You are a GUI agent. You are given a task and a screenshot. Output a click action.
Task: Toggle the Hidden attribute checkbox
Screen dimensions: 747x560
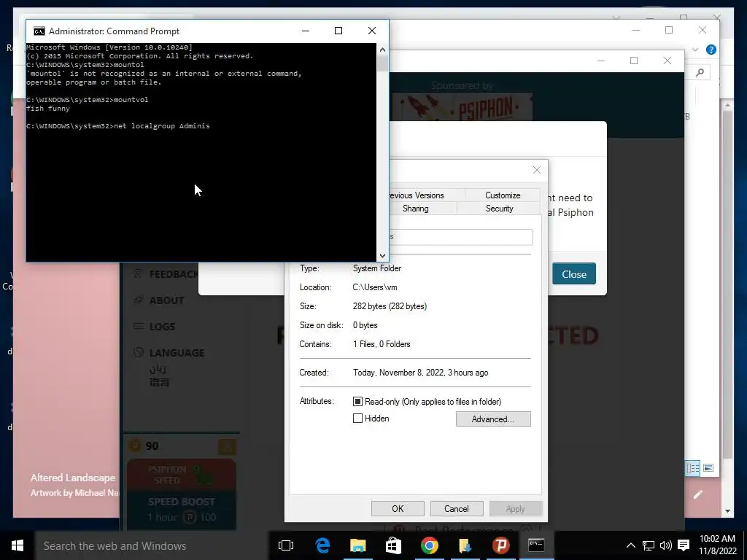click(357, 419)
